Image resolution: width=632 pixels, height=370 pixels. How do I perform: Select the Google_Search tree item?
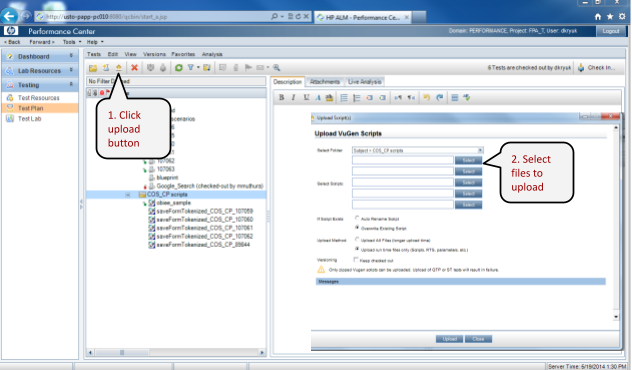point(210,186)
